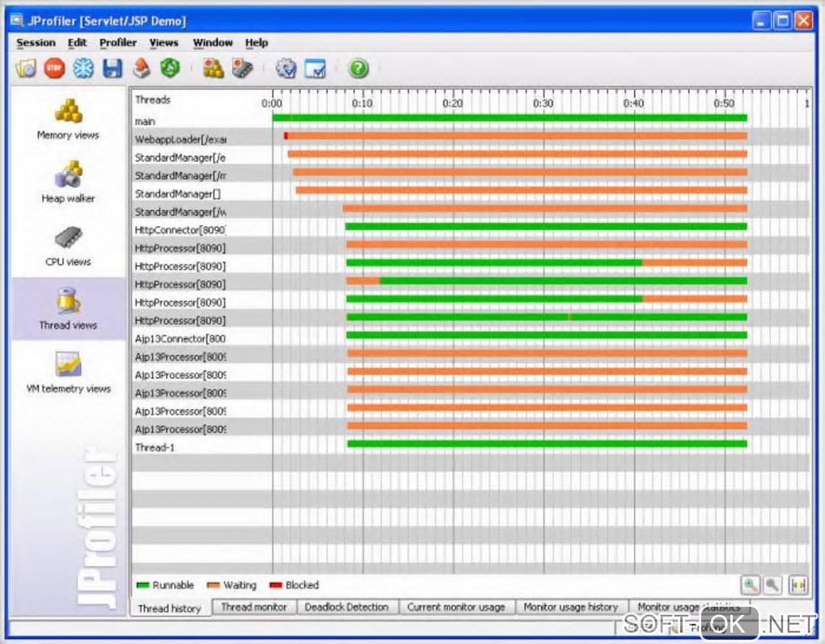
Task: Click the snowflake freeze views icon
Action: pos(83,69)
